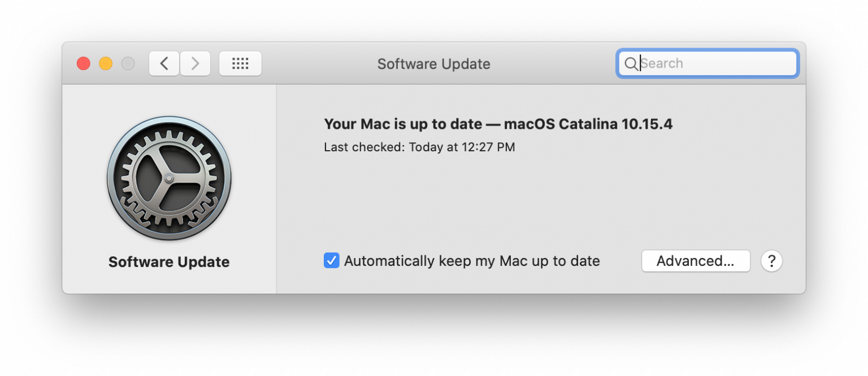Uncheck "Automatically keep my Mac up to date"
Image resolution: width=868 pixels, height=376 pixels.
click(332, 260)
